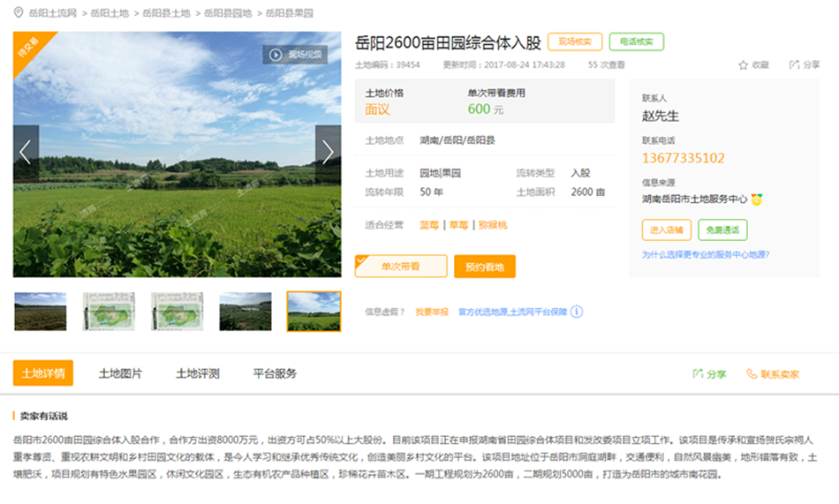This screenshot has height=504, width=839.
Task: Open 为什么选择更专业的服务中心地源 link
Action: point(705,255)
